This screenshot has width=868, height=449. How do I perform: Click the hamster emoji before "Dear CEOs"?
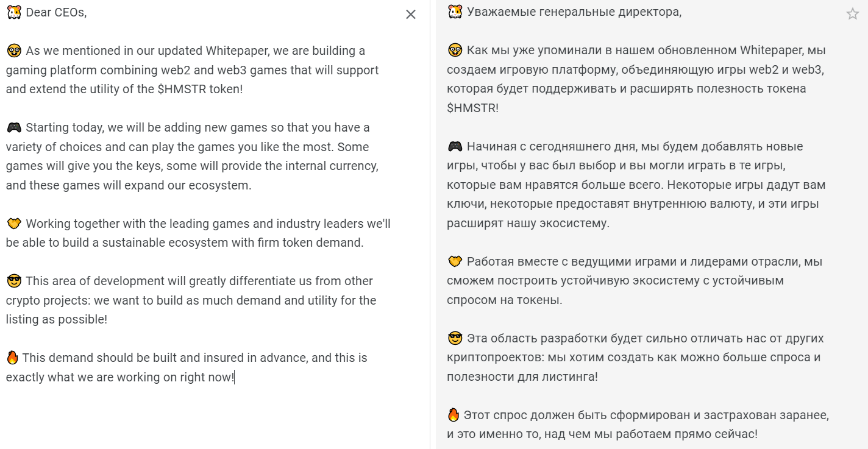13,12
